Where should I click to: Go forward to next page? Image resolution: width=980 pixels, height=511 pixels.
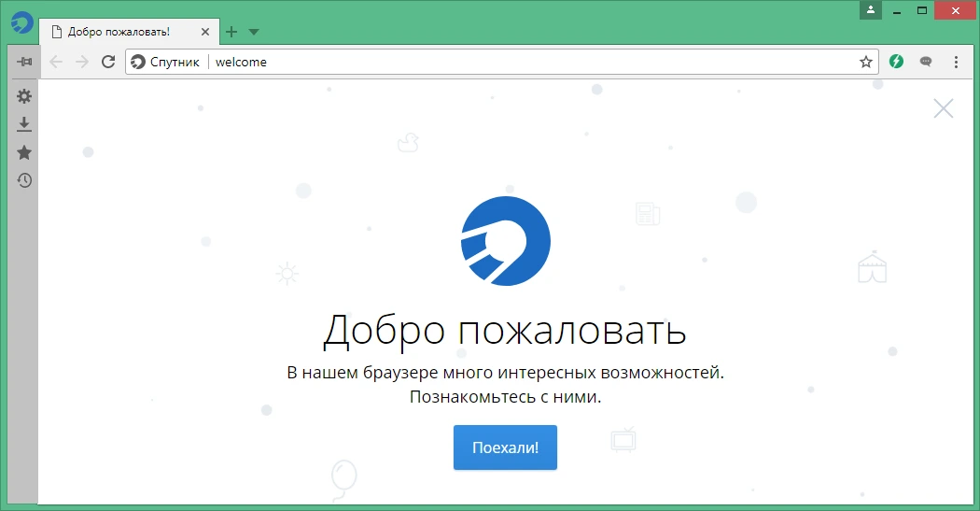82,62
